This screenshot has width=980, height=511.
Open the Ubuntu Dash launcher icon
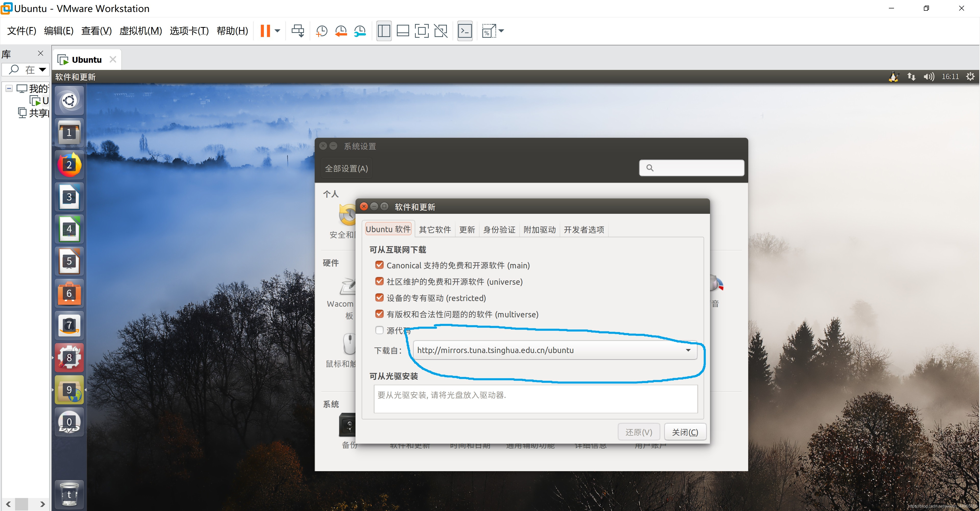[x=69, y=101]
